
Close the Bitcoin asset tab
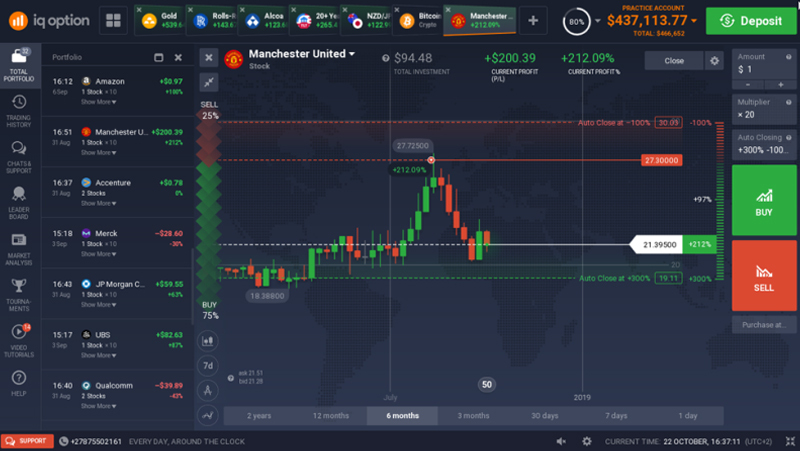(396, 10)
